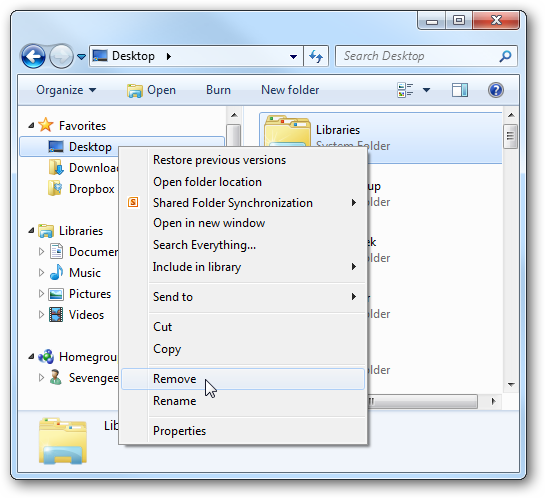This screenshot has height=498, width=545.
Task: Click inside the Search Desktop field
Action: (419, 56)
